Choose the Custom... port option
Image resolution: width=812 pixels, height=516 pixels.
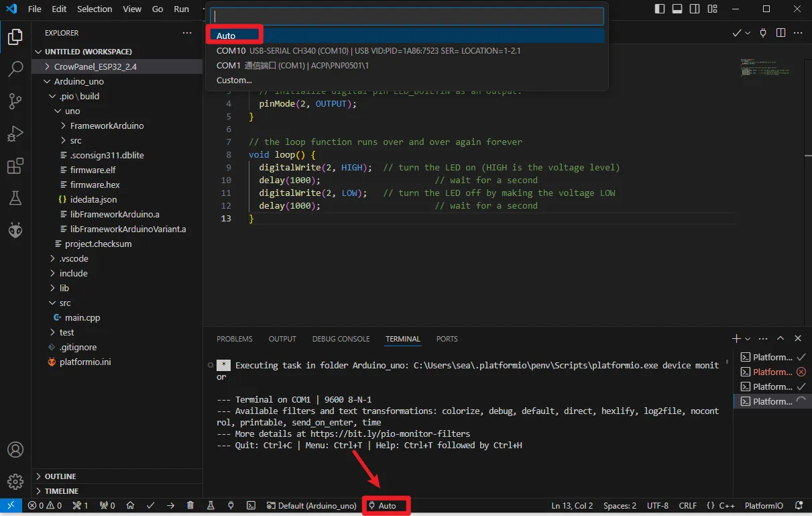[x=234, y=81]
